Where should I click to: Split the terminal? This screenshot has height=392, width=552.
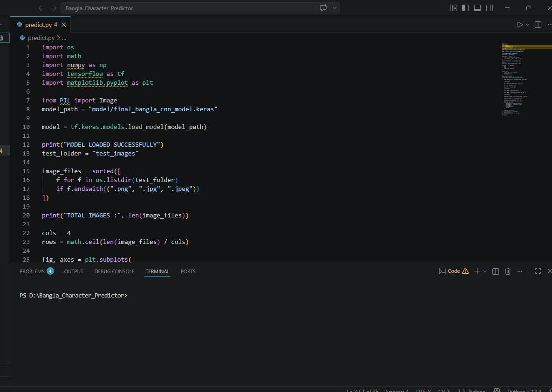[496, 271]
